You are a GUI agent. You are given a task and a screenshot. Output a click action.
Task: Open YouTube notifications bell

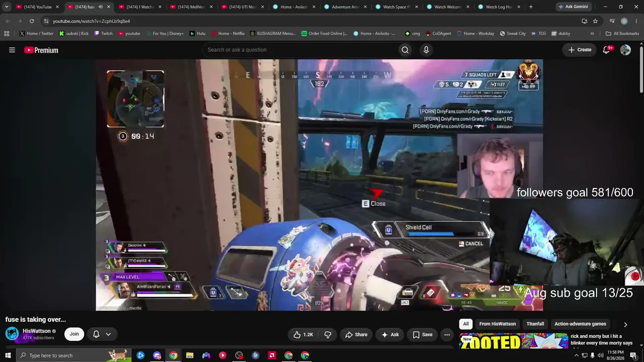(607, 50)
